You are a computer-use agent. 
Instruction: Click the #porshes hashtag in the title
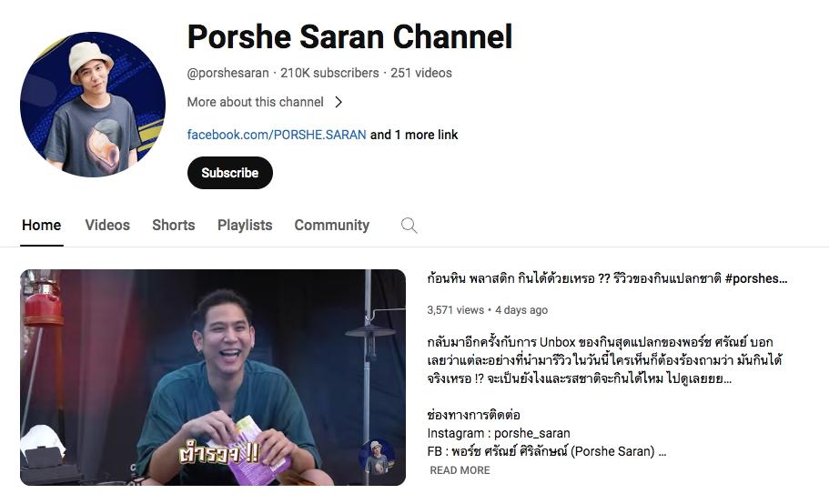[x=756, y=278]
